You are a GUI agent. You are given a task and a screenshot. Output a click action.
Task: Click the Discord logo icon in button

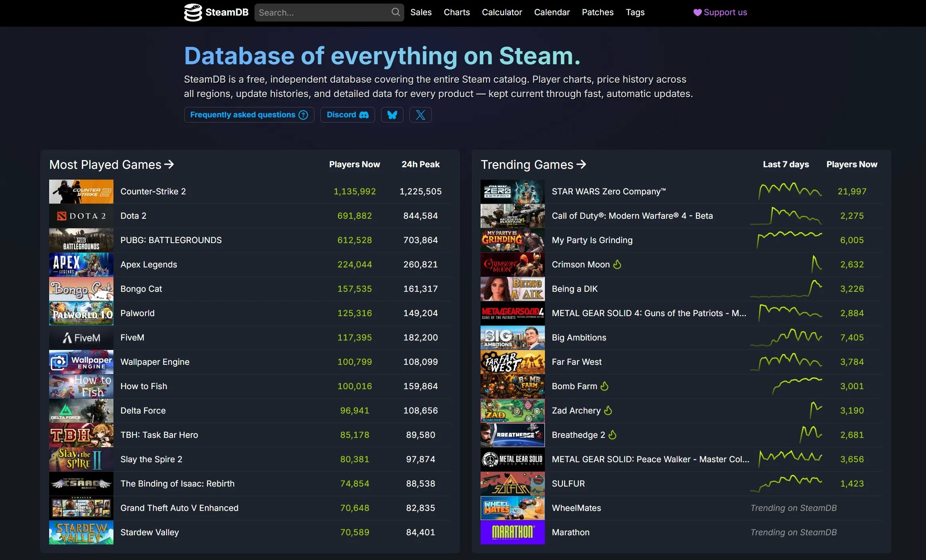tap(364, 115)
